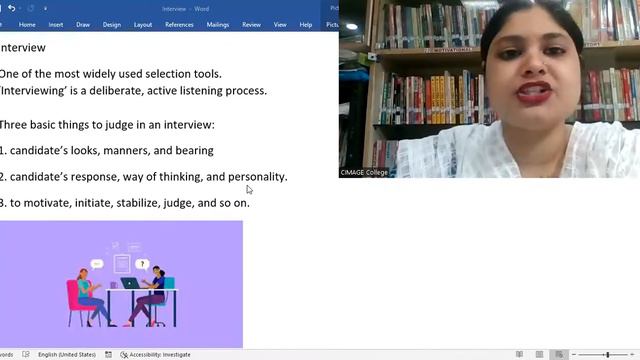640x360 pixels.
Task: Open the Help tab
Action: click(x=306, y=24)
